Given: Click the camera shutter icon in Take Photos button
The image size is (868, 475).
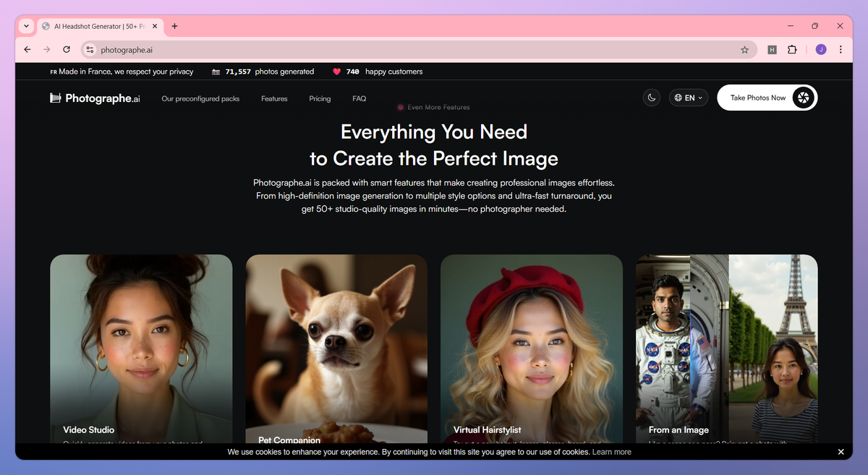Looking at the screenshot, I should (803, 98).
